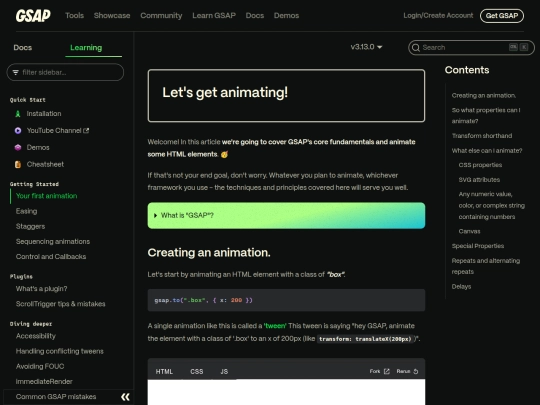Open Avoiding FOUC sidebar item
The width and height of the screenshot is (540, 405).
40,366
